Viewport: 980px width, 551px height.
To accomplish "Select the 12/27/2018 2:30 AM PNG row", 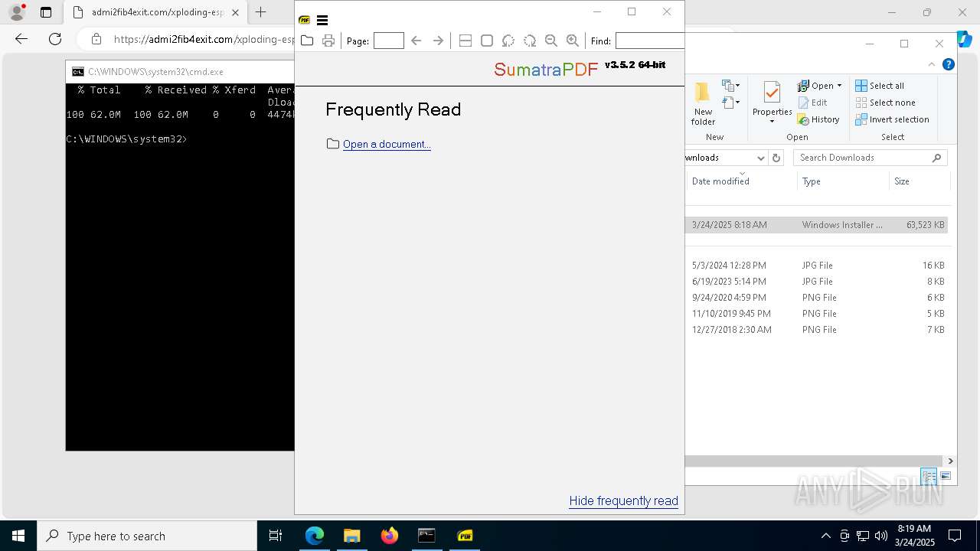I will tap(816, 330).
